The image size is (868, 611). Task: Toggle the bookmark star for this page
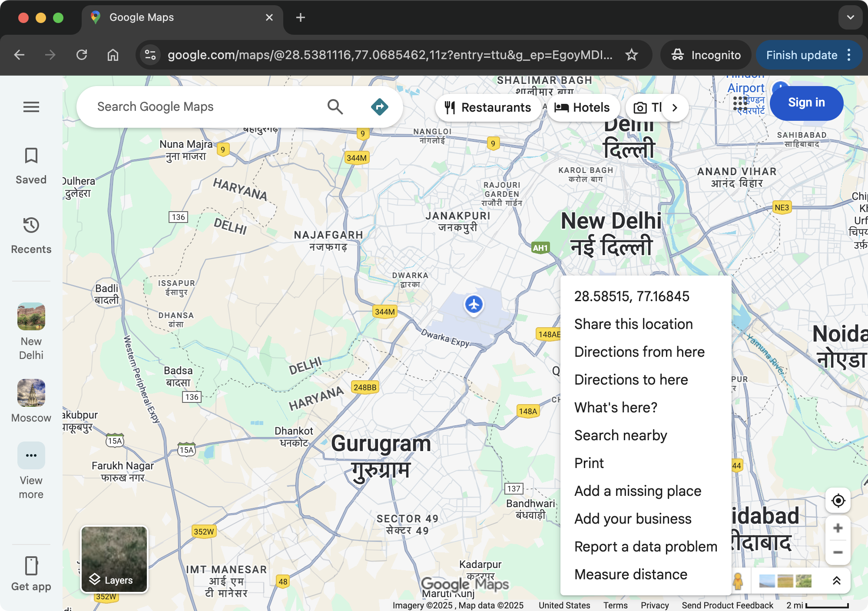(631, 55)
